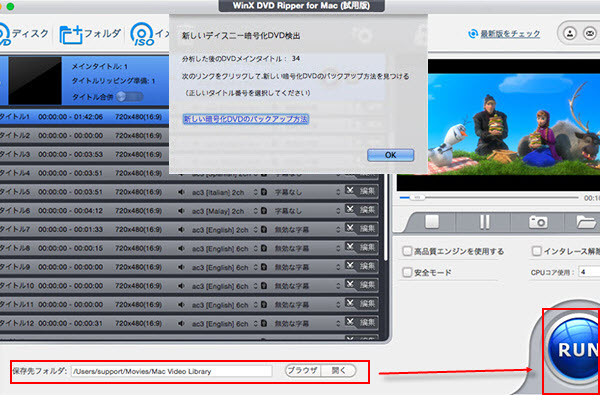
Task: Click the black DVD thumbnail beside メインタイトル
Action: pos(35,81)
